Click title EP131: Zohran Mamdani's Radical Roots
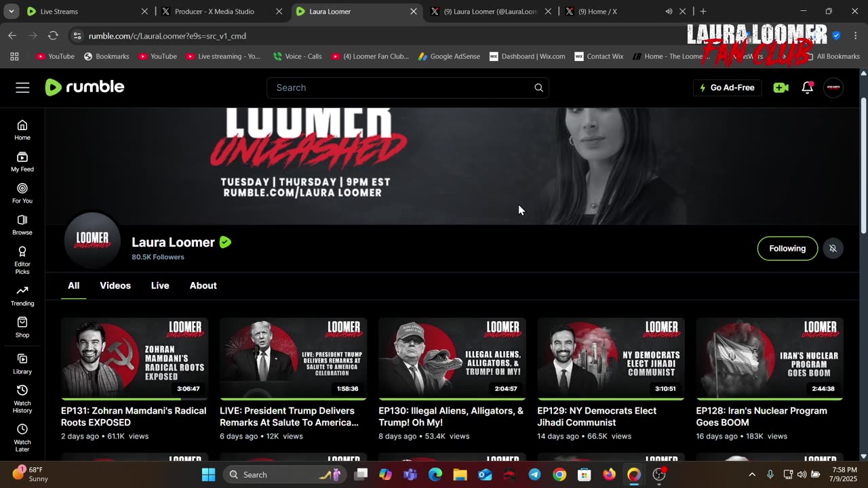Screen dimensions: 868x488 point(134,416)
